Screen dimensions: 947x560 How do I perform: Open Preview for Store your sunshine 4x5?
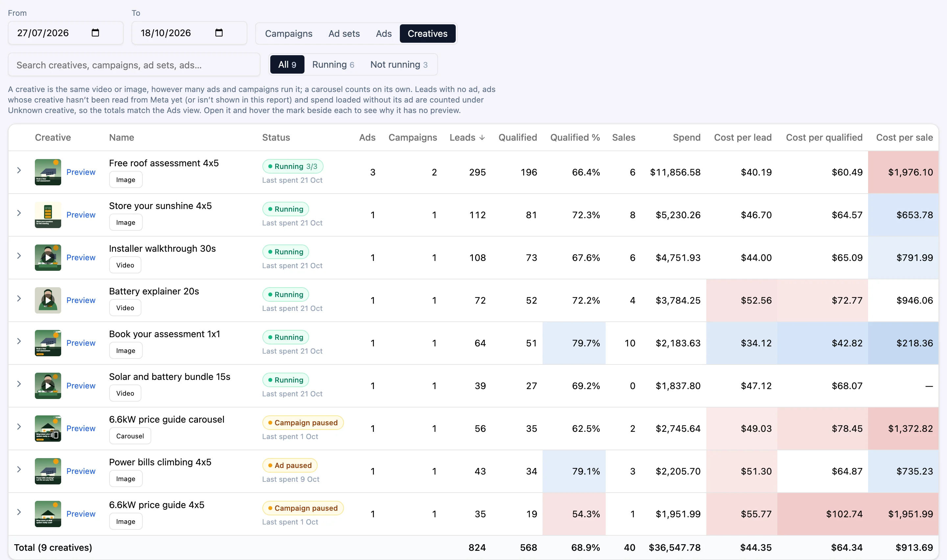click(x=81, y=215)
